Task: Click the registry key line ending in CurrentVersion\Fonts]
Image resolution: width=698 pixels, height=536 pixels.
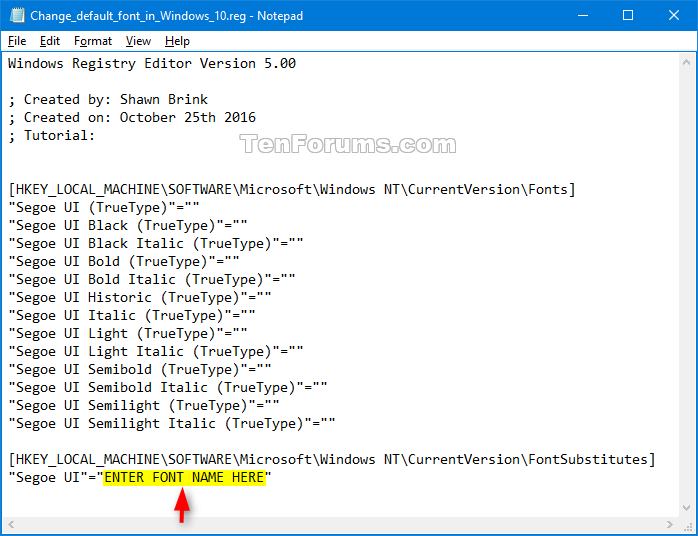Action: point(292,190)
